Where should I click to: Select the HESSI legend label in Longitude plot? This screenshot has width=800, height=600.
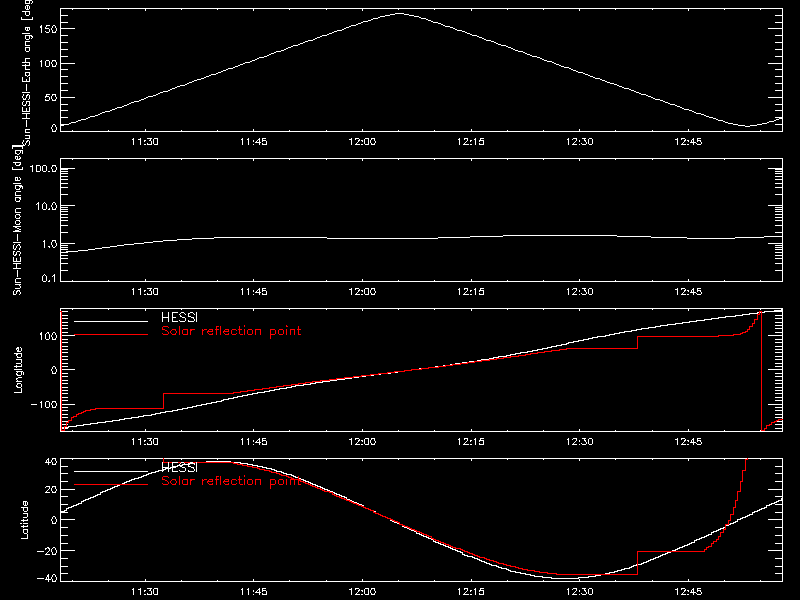pyautogui.click(x=179, y=317)
